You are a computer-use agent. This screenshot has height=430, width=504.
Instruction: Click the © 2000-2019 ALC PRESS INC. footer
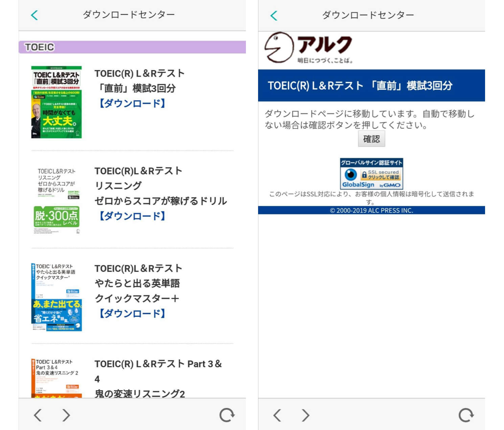371,210
